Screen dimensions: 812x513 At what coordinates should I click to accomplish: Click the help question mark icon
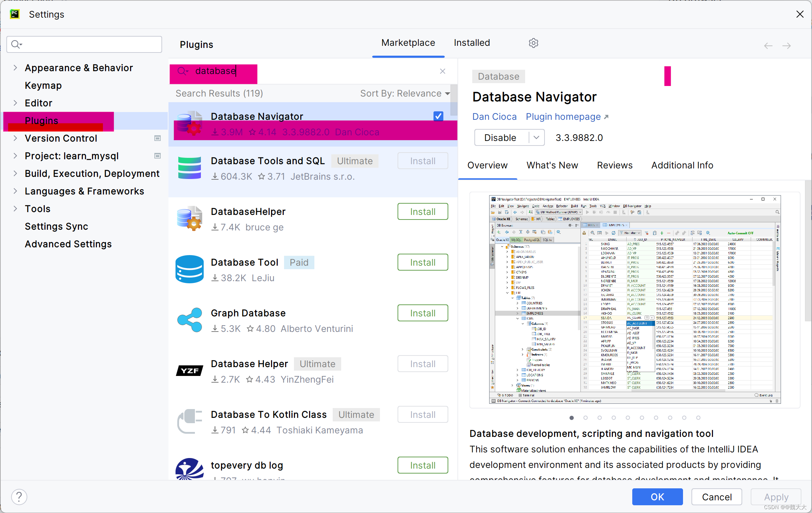pyautogui.click(x=19, y=497)
